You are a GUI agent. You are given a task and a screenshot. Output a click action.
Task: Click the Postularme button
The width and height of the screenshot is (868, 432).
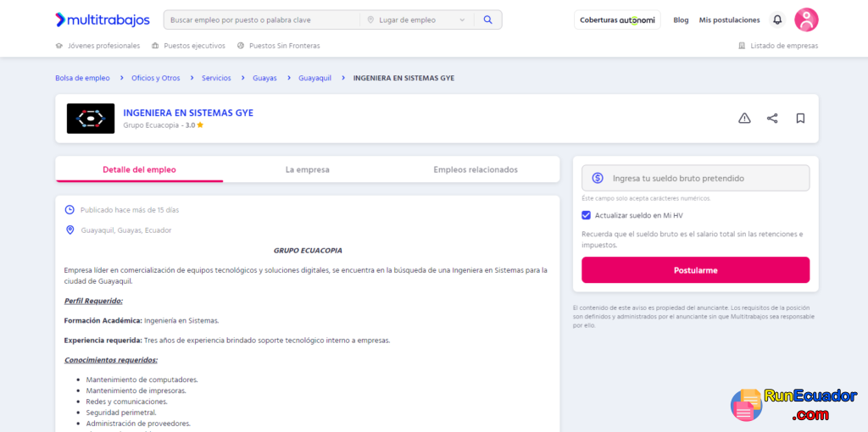695,270
